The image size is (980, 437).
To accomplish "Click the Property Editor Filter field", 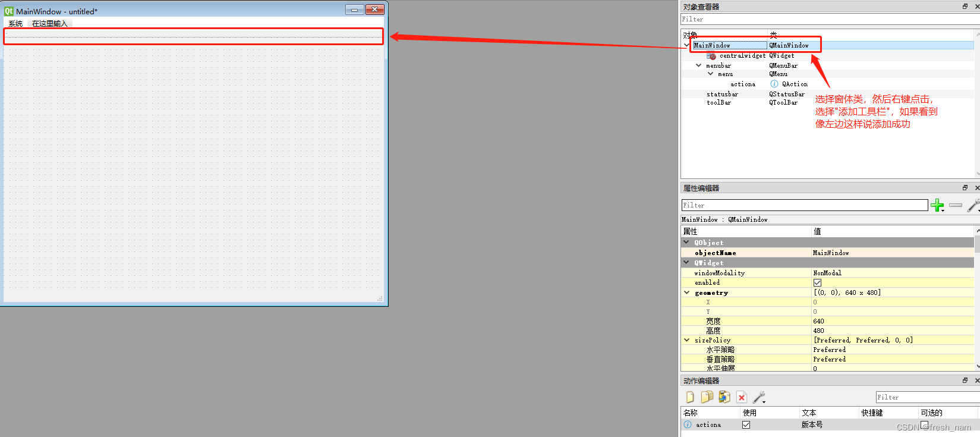I will point(805,205).
